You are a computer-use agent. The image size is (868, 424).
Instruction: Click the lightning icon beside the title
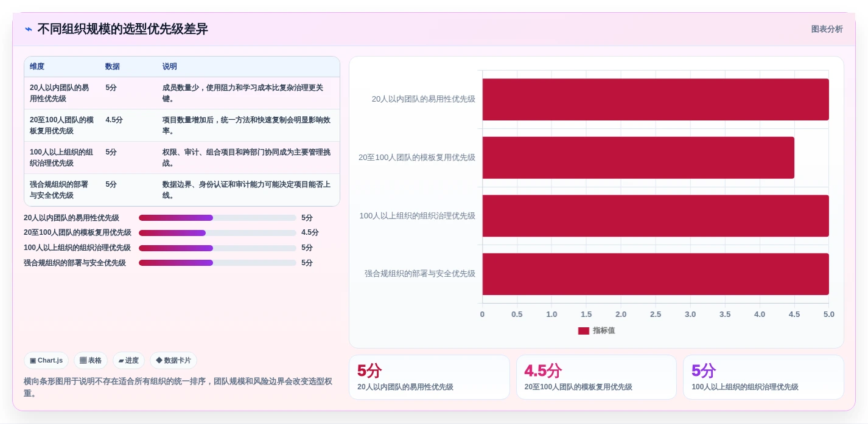(x=28, y=29)
